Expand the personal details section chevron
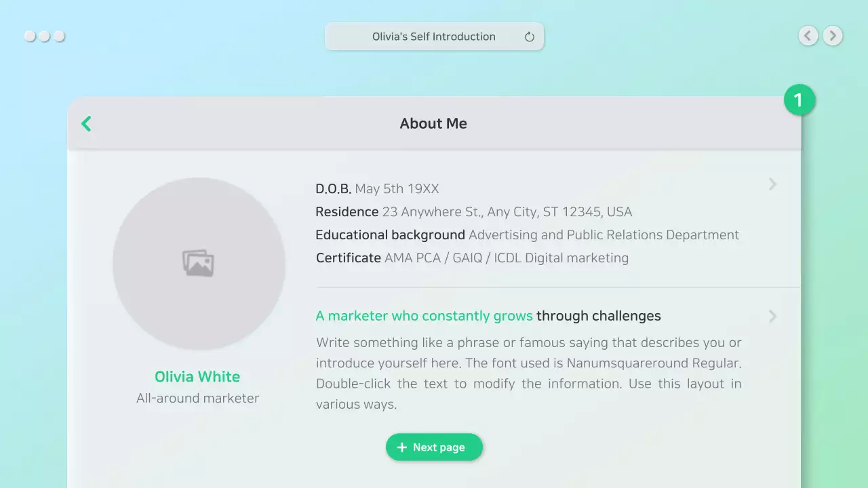This screenshot has height=488, width=868. point(772,184)
